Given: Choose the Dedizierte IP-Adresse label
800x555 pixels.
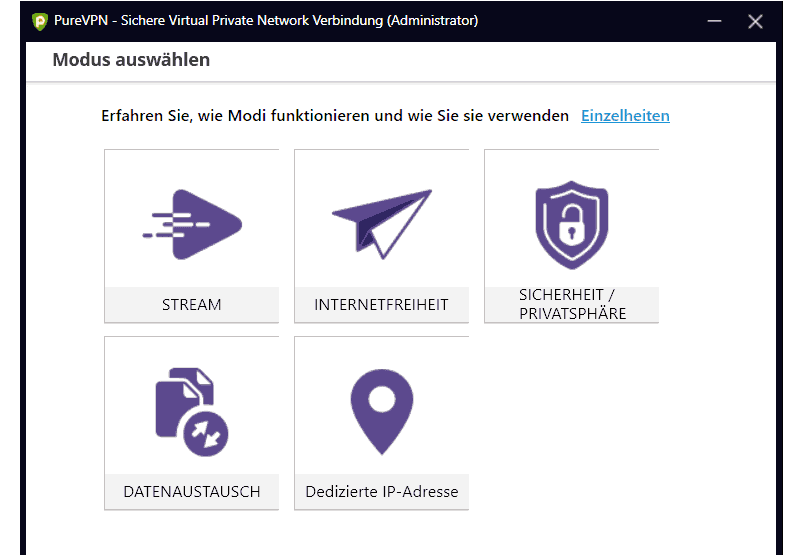Looking at the screenshot, I should pyautogui.click(x=381, y=491).
